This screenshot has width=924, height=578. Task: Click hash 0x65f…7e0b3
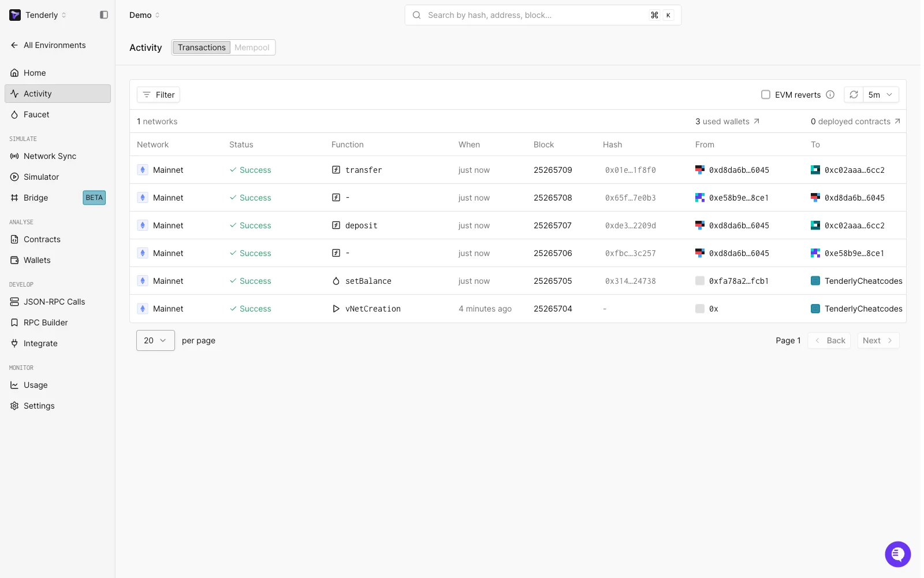coord(631,198)
